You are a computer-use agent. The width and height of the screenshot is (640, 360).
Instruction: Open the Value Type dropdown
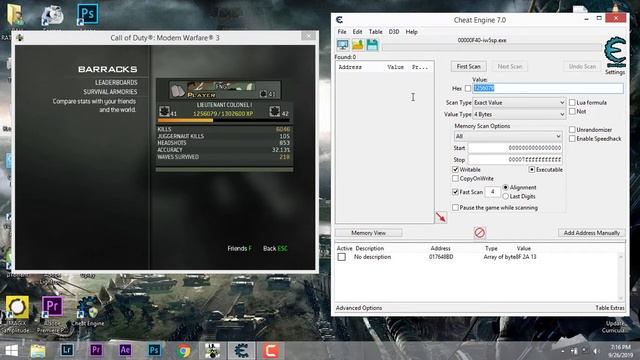[x=519, y=115]
